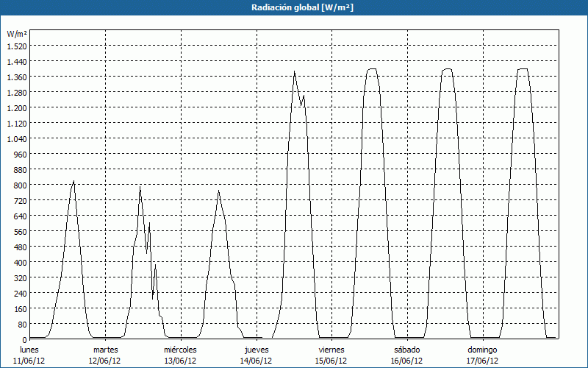The image size is (588, 368).
Task: Click the 'sábado' day label
Action: (407, 350)
